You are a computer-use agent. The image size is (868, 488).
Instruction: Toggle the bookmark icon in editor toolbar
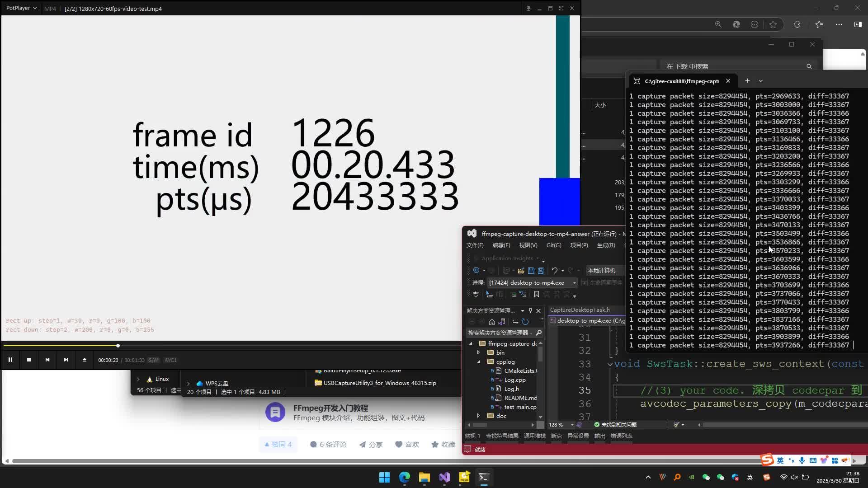[536, 294]
